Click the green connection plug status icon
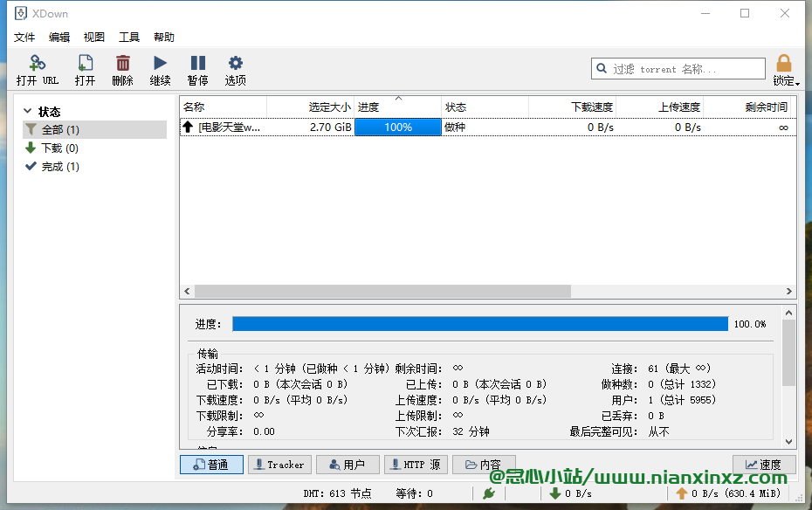 [x=488, y=493]
